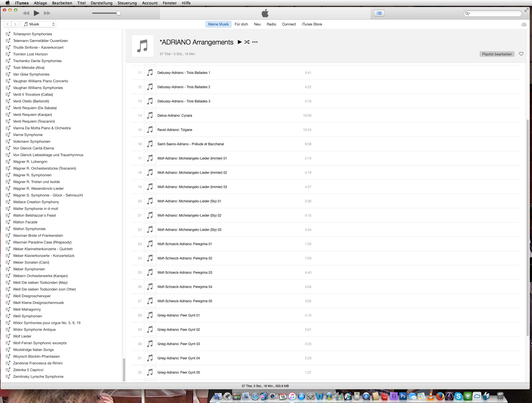Image resolution: width=532 pixels, height=403 pixels.
Task: Open the iTunes Store tab
Action: click(x=312, y=24)
